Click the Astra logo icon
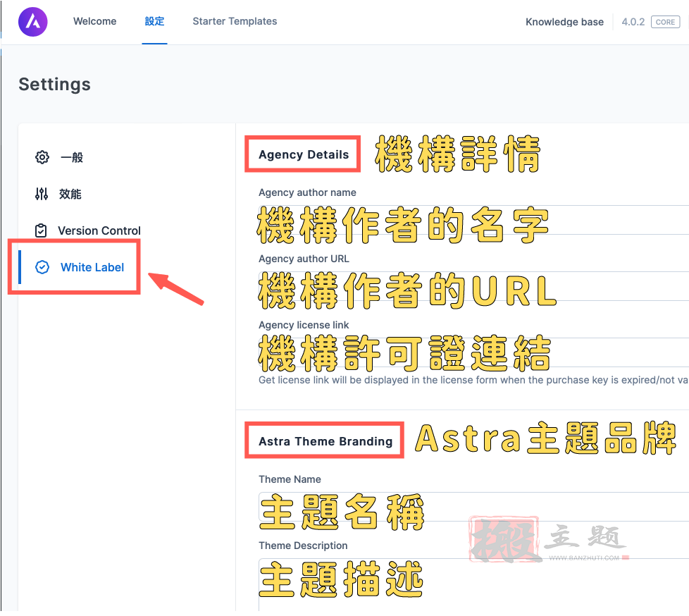 point(33,22)
